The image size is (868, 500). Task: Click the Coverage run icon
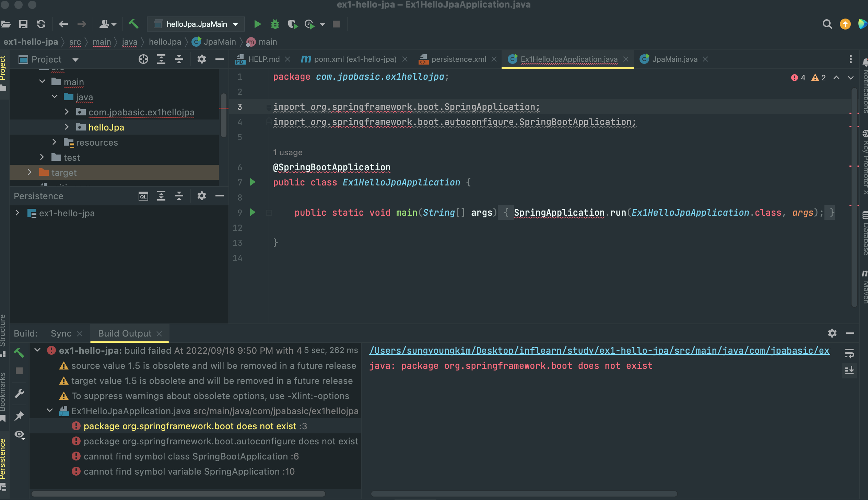(x=293, y=24)
